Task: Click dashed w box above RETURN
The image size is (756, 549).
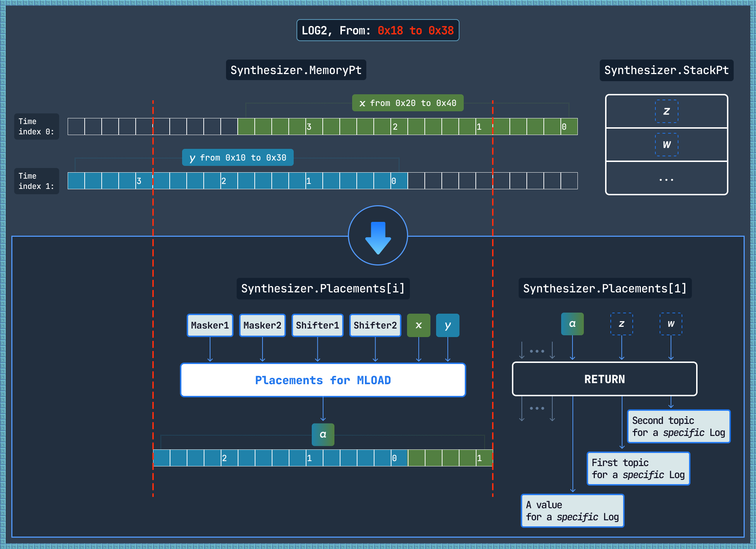Action: [671, 324]
